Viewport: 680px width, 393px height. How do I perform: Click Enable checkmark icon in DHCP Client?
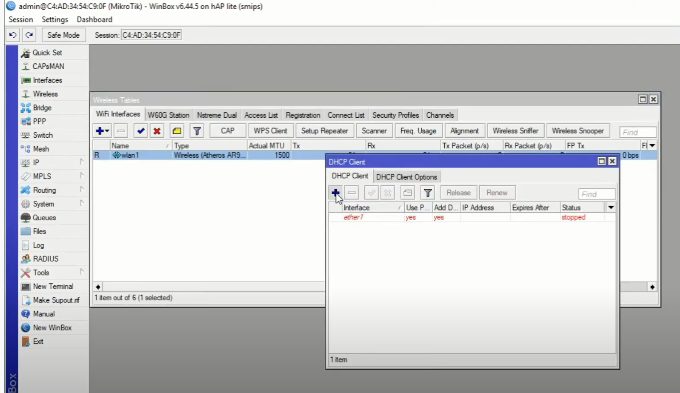point(371,193)
